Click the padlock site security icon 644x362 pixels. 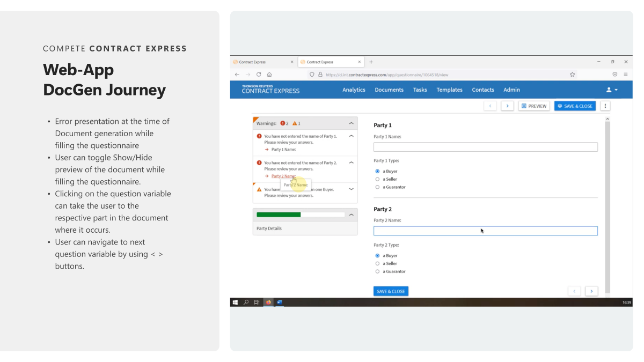(x=320, y=75)
